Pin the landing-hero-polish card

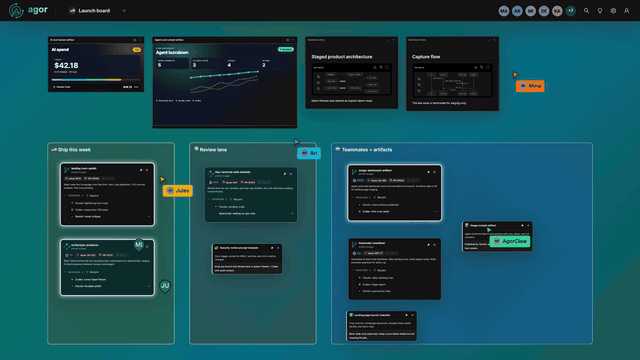141,170
